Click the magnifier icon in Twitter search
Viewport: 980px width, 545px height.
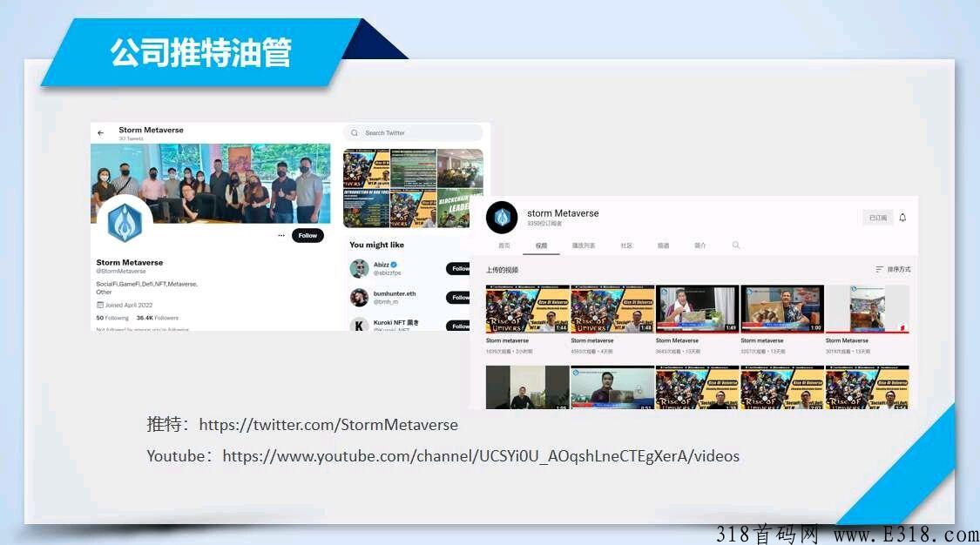355,133
